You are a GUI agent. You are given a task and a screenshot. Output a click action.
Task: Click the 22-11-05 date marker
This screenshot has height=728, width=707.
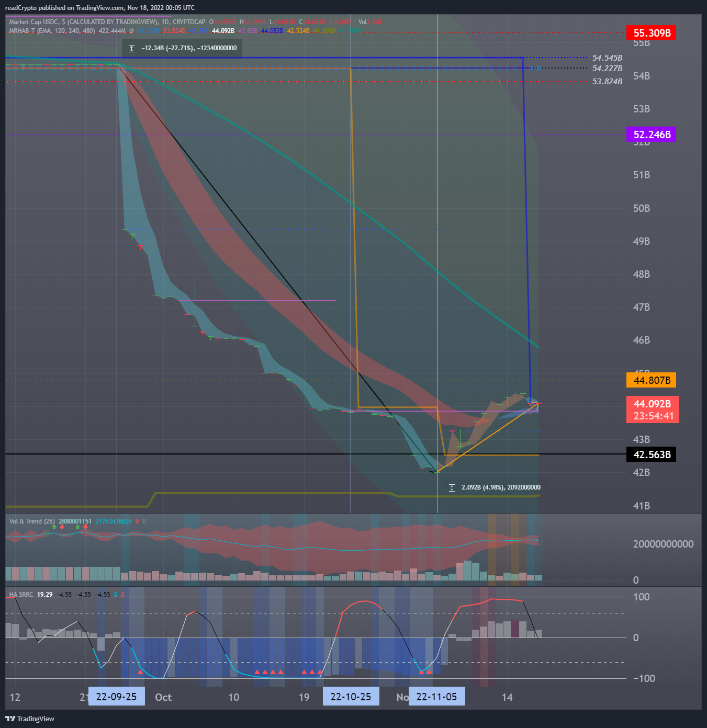coord(437,697)
